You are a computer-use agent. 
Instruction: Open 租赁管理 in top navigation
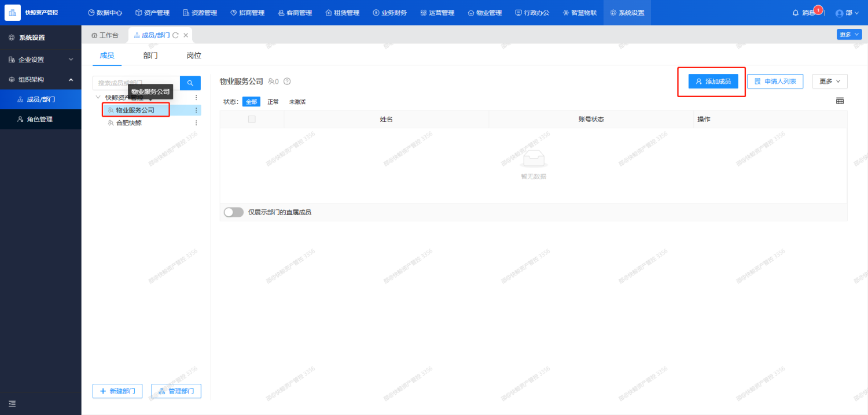342,13
